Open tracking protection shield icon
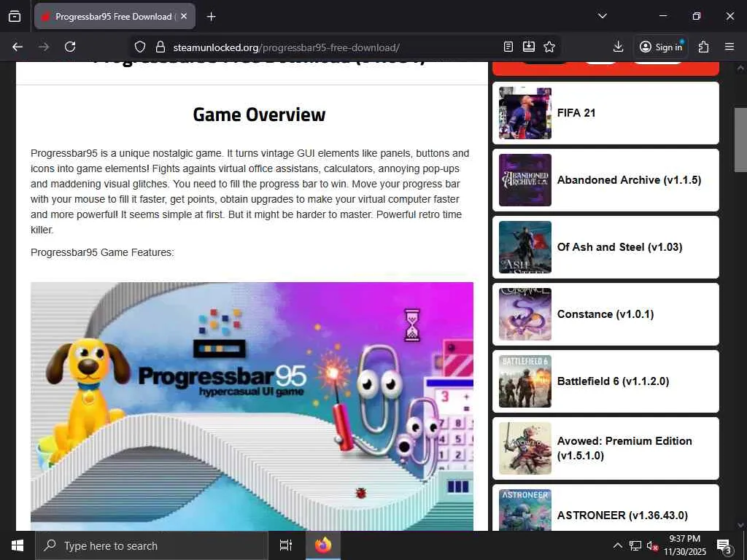747x560 pixels. [139, 47]
